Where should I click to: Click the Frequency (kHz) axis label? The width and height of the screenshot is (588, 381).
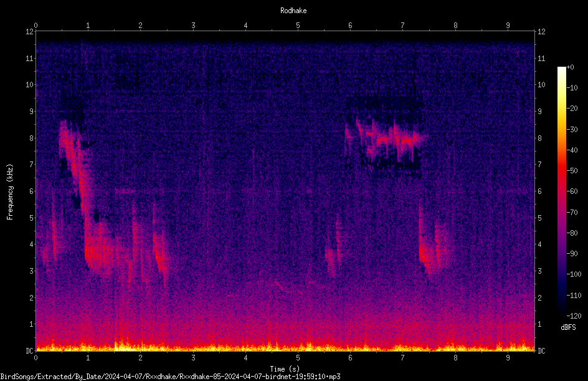click(10, 192)
